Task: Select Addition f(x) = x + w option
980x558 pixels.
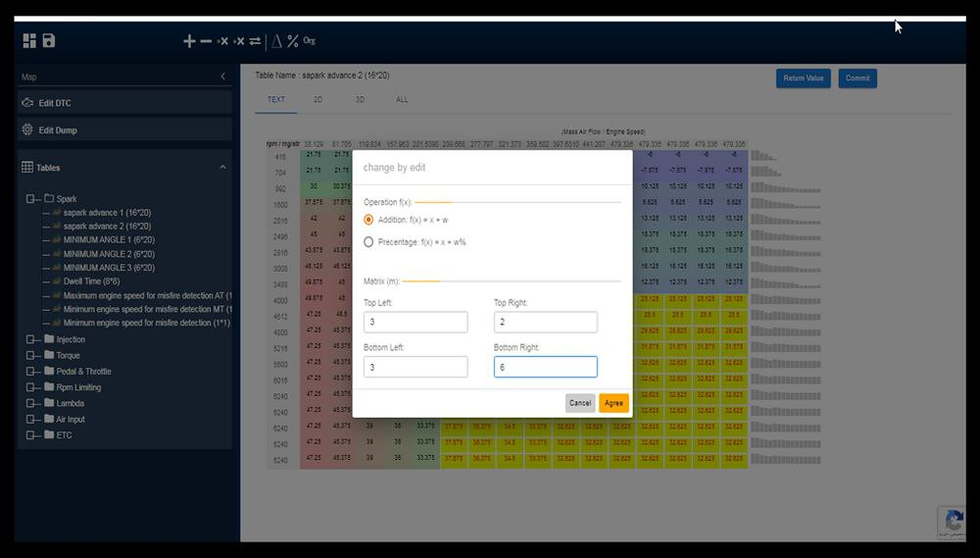Action: point(368,220)
